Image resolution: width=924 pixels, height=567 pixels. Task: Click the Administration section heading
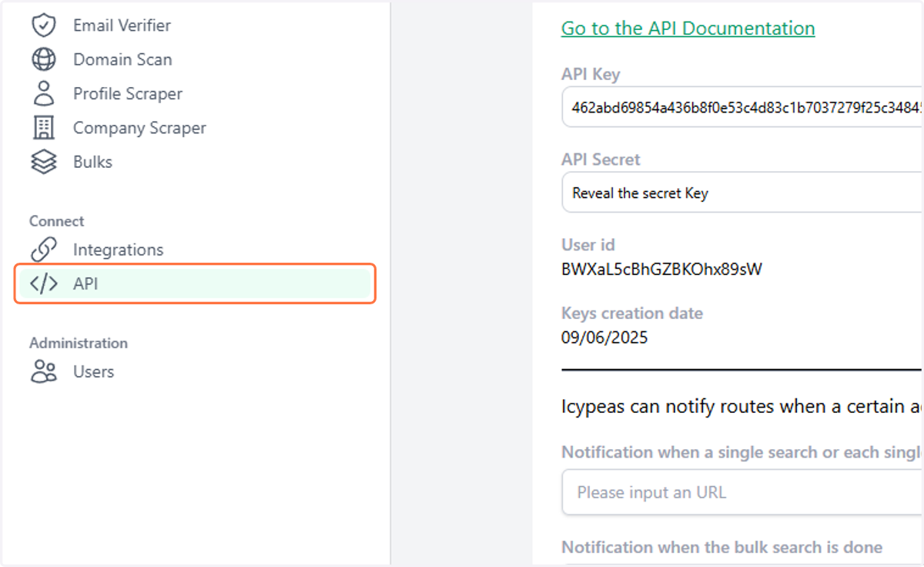pos(79,343)
